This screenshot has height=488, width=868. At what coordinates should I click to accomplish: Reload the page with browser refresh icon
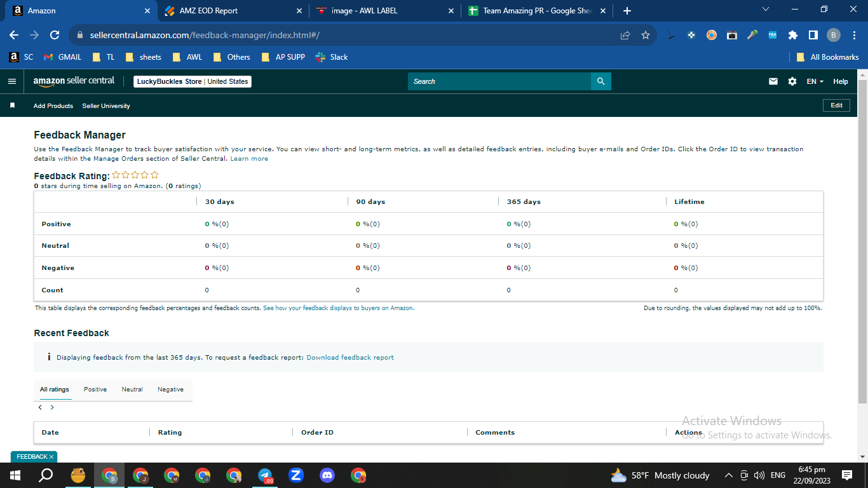click(55, 35)
